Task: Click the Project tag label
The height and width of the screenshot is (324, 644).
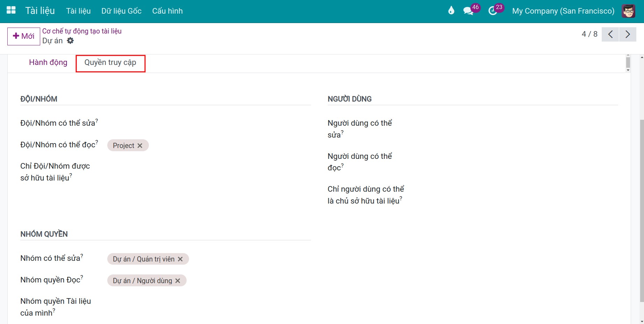Action: 123,146
